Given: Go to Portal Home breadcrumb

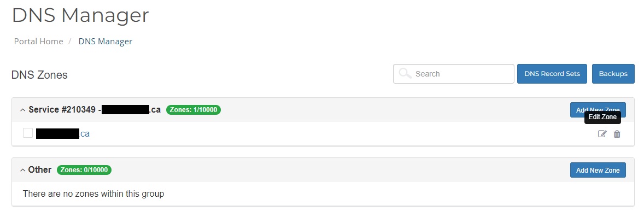Looking at the screenshot, I should (39, 42).
